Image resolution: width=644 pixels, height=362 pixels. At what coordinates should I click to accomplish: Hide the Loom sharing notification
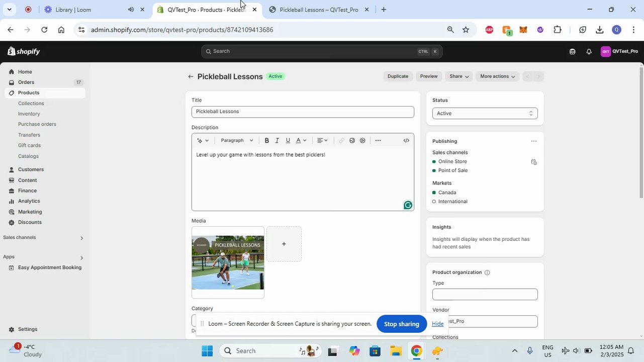click(438, 324)
